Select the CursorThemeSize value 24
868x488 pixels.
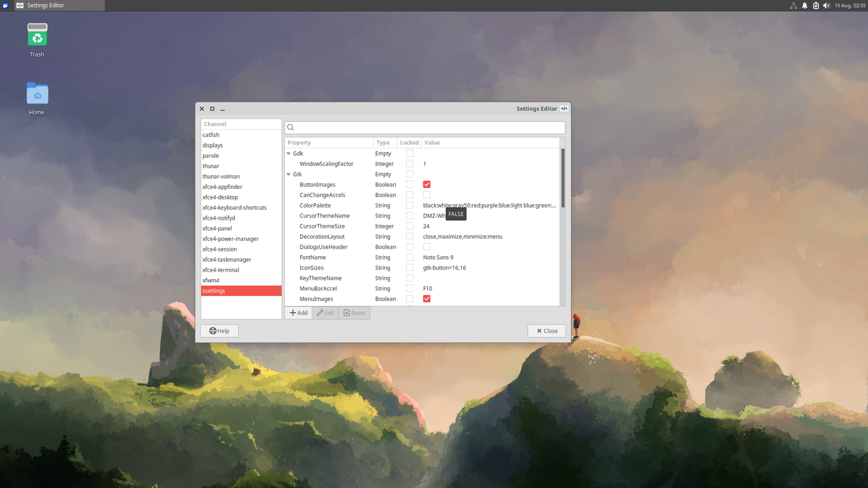[426, 226]
